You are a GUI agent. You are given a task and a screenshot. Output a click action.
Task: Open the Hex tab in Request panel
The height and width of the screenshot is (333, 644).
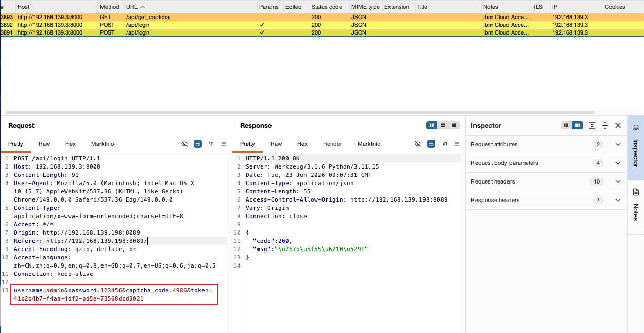pyautogui.click(x=71, y=144)
